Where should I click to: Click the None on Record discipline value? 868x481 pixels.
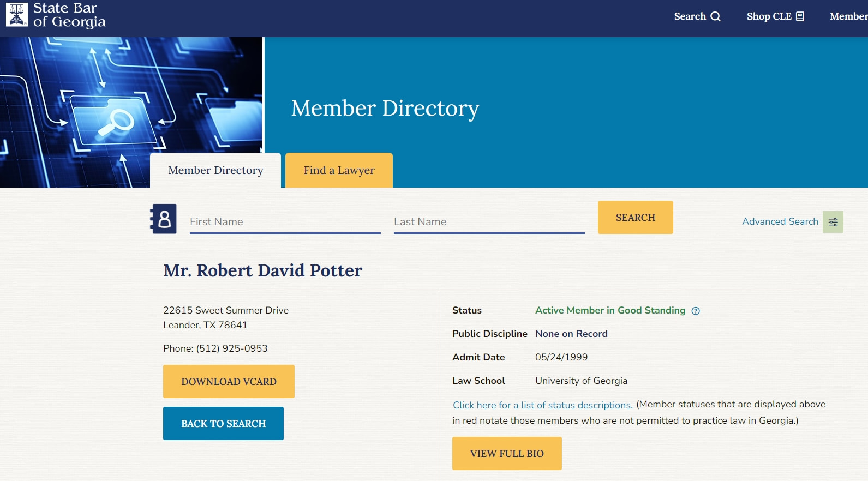[x=571, y=334]
